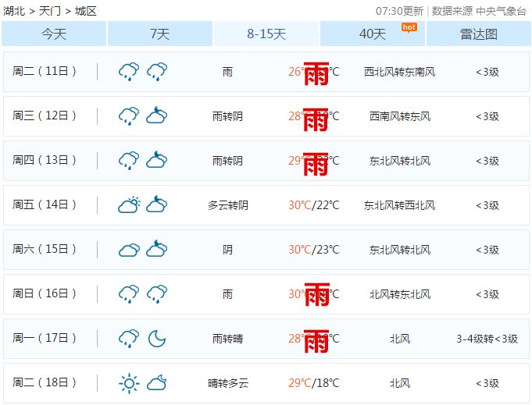Click the sun icon for 周二 18日

coord(129,383)
